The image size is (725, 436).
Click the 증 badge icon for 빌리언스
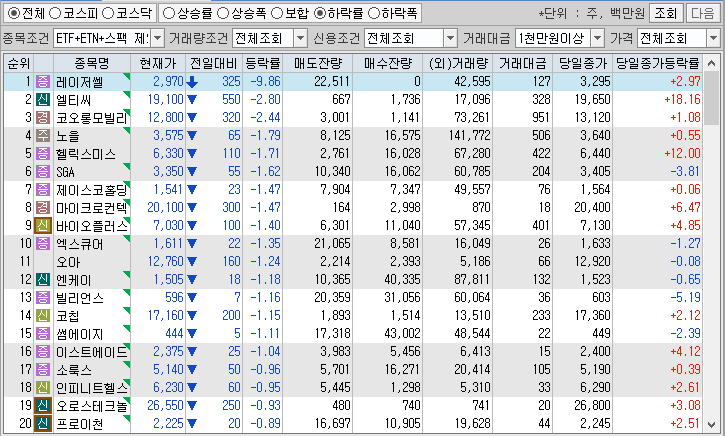[43, 298]
